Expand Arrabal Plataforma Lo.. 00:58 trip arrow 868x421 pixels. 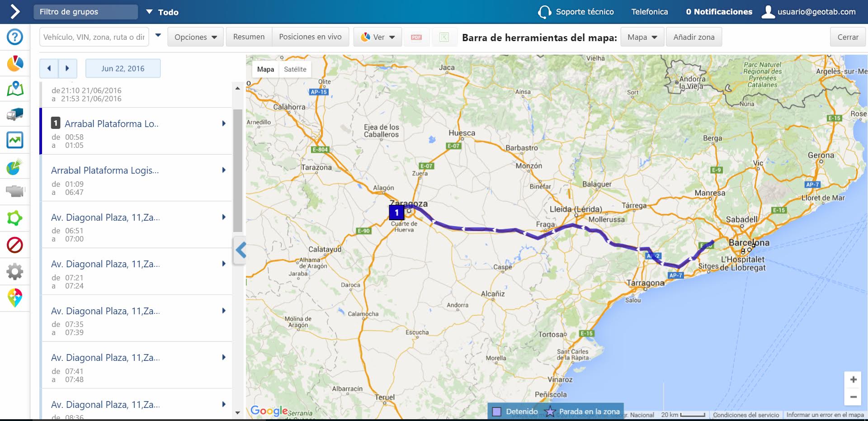pos(223,123)
